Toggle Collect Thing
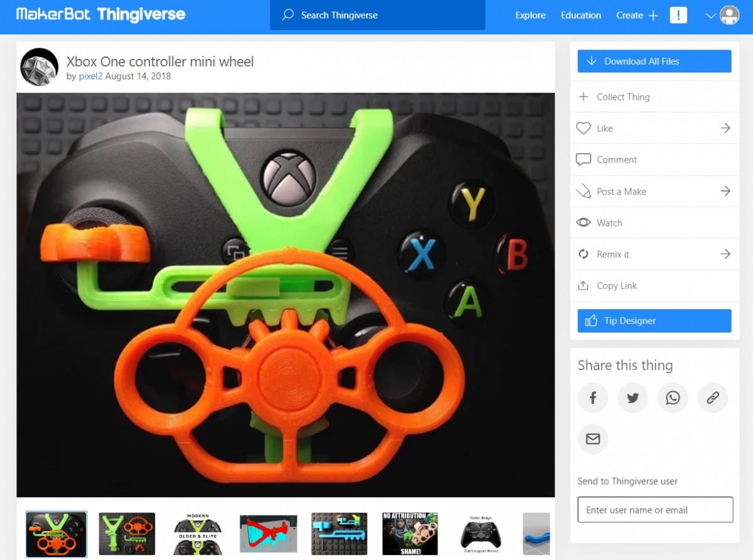 pos(585,97)
